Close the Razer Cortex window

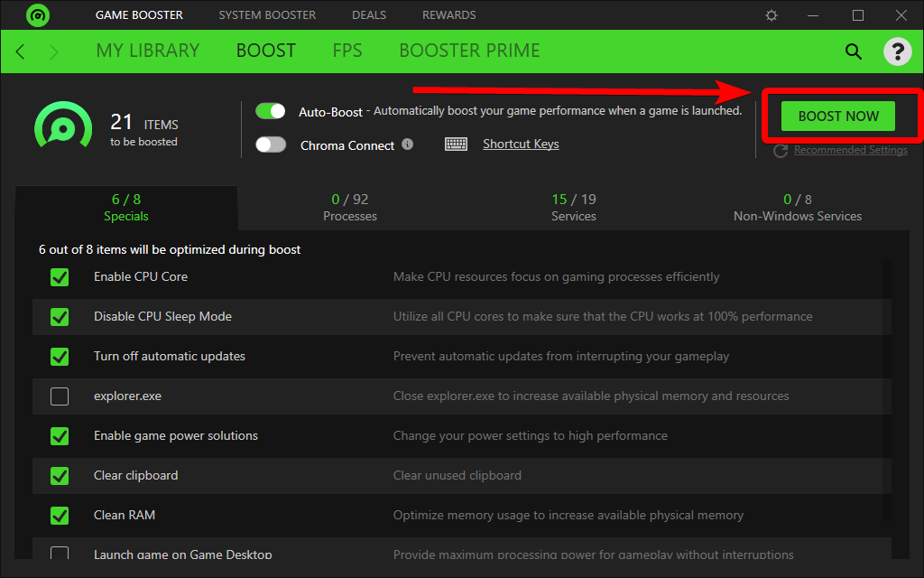pos(901,15)
